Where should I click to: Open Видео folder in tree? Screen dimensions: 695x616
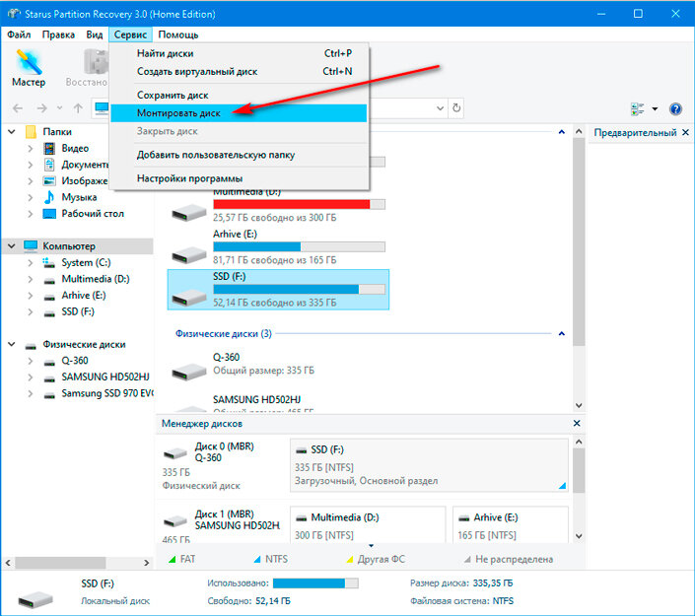tap(75, 148)
